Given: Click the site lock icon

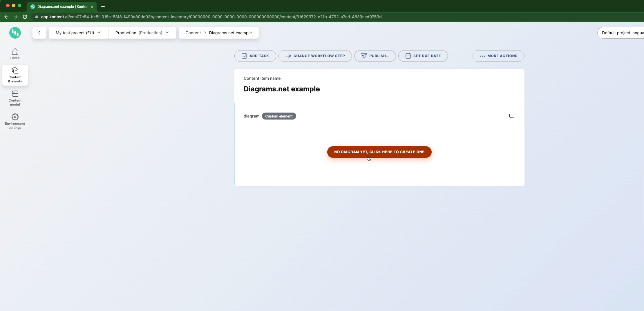Looking at the screenshot, I should tap(37, 17).
